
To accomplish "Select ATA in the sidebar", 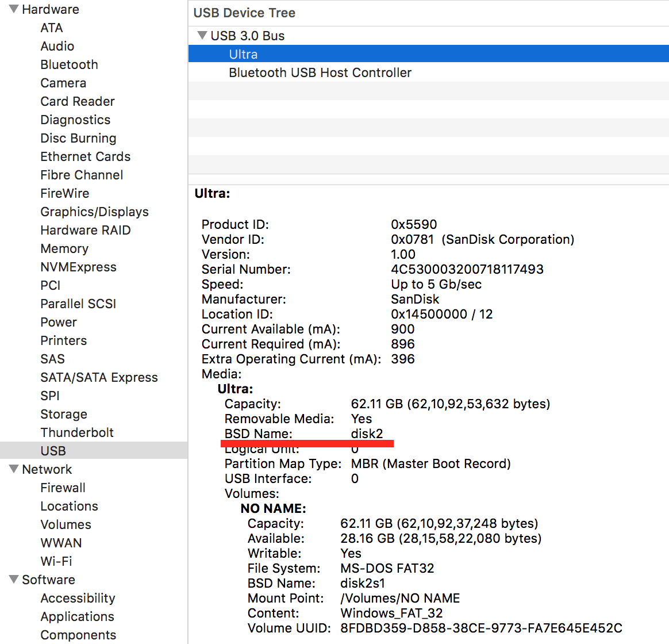I will click(x=52, y=28).
